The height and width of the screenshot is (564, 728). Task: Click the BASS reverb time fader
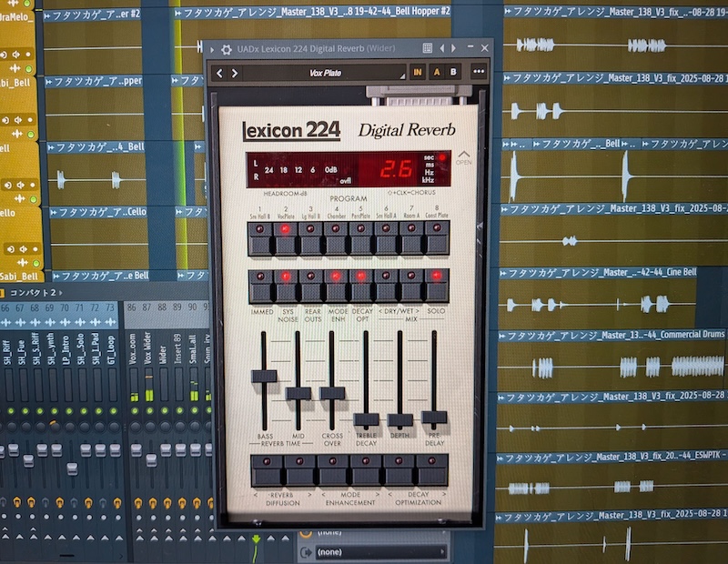pyautogui.click(x=263, y=375)
